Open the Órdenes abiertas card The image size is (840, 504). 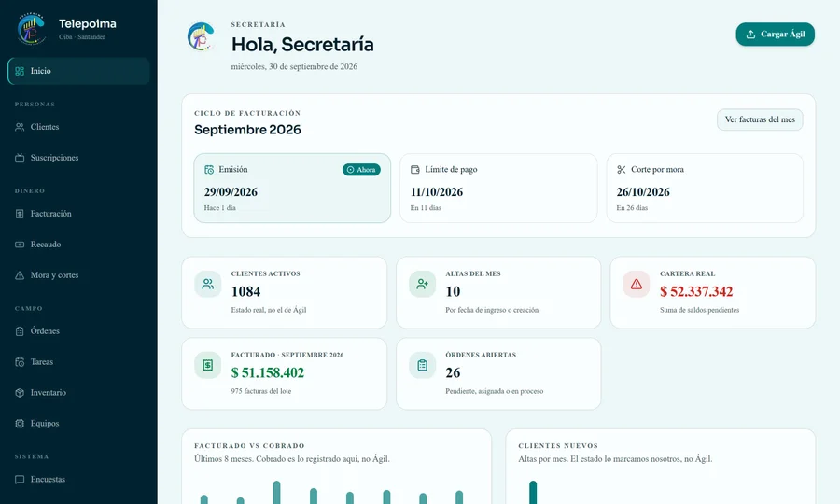[x=498, y=374]
